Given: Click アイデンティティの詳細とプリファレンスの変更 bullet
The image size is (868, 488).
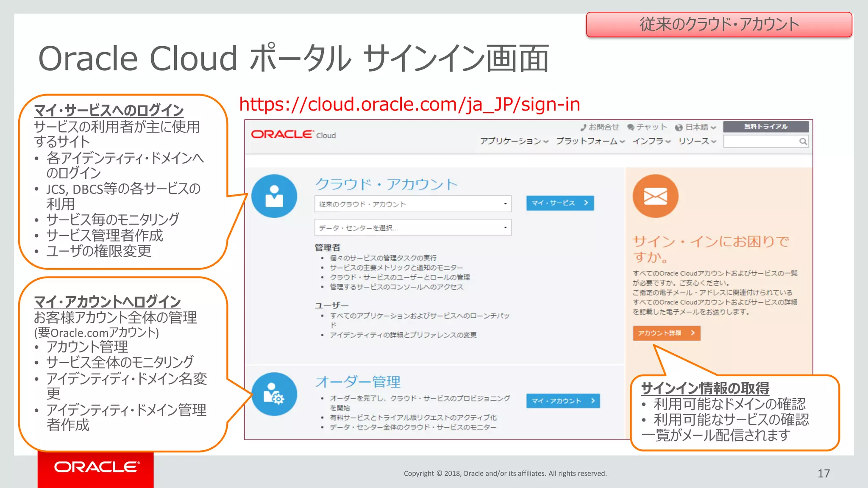Looking at the screenshot, I should (403, 335).
